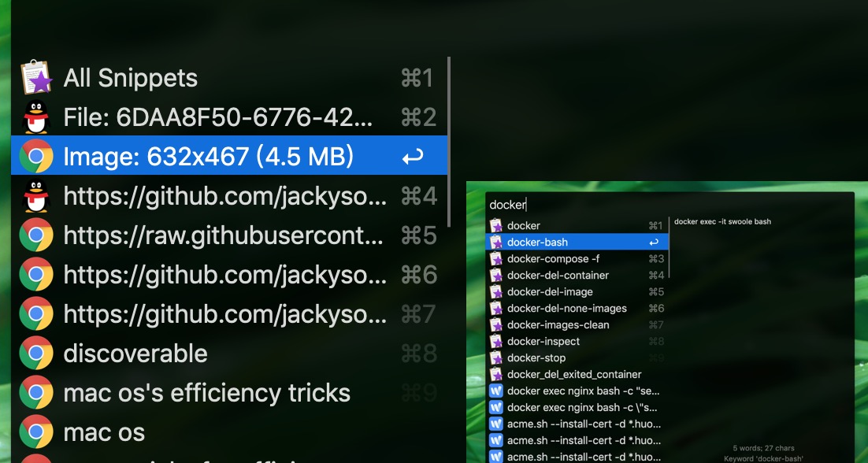Choose the github.com/jackyso link labeled ⌘6

tap(229, 274)
